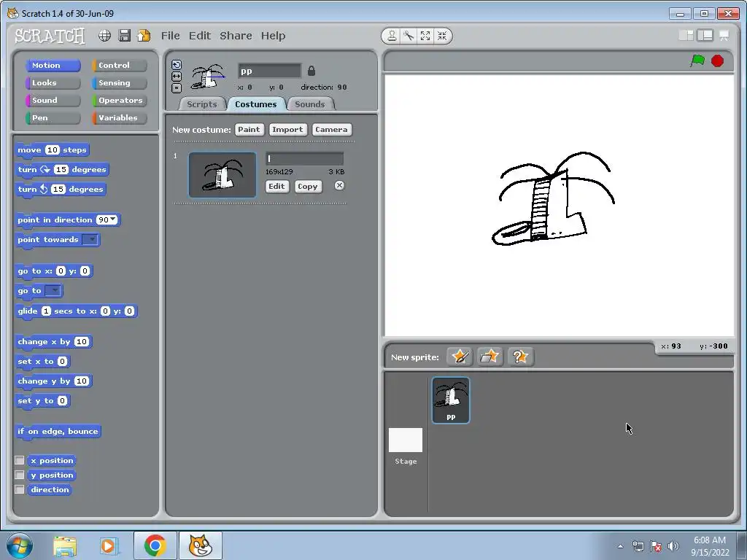Image resolution: width=747 pixels, height=560 pixels.
Task: Switch to the Scripts tab
Action: pos(201,104)
